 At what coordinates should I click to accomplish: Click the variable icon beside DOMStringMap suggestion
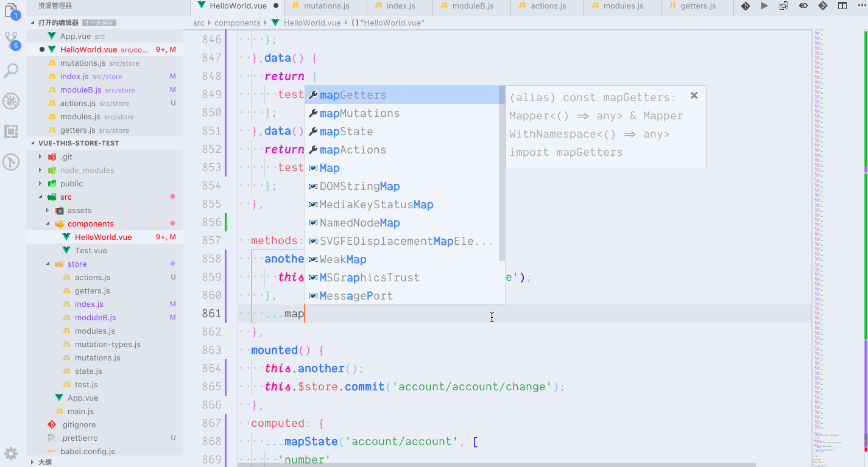(x=313, y=186)
